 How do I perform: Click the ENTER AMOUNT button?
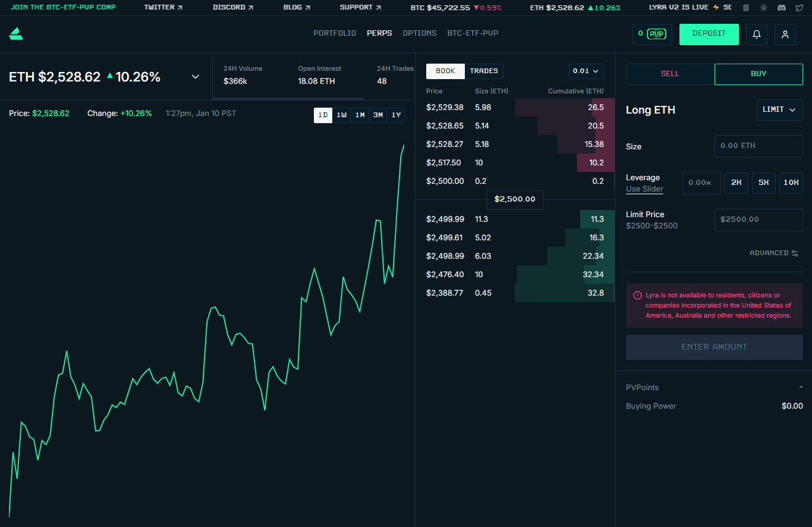[715, 347]
